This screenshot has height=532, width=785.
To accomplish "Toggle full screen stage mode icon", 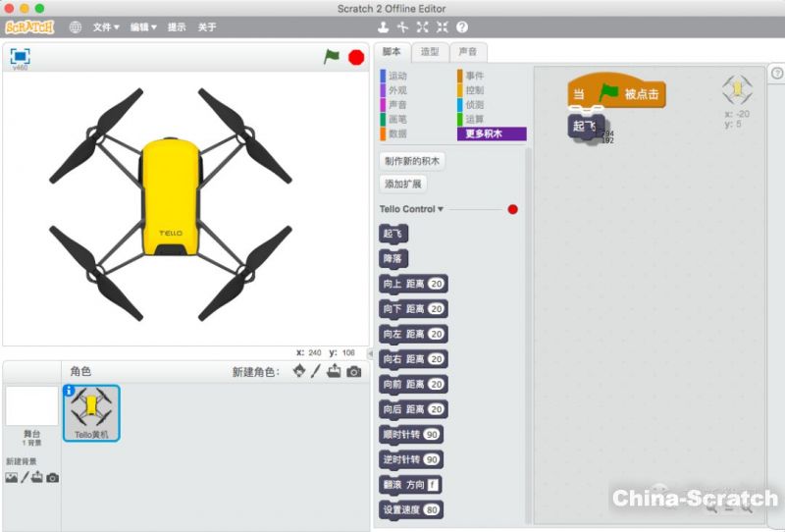I will tap(20, 56).
